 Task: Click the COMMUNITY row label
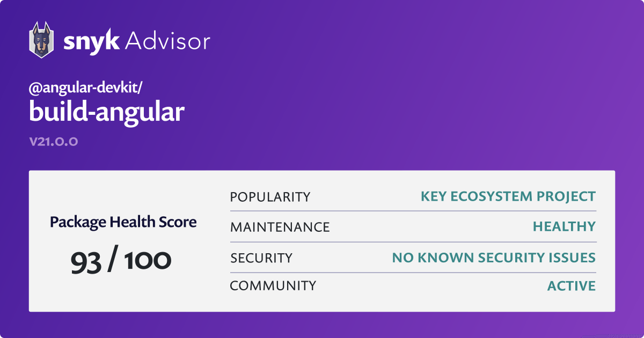pyautogui.click(x=273, y=286)
